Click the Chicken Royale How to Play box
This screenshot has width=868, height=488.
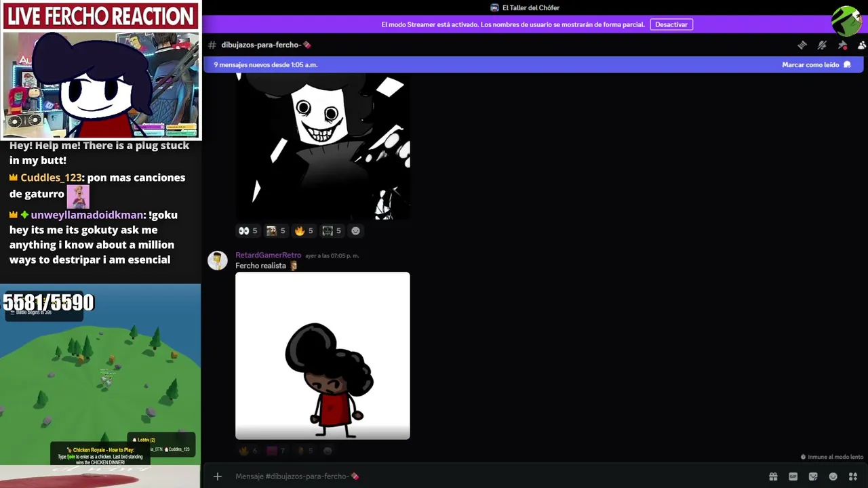click(x=100, y=455)
